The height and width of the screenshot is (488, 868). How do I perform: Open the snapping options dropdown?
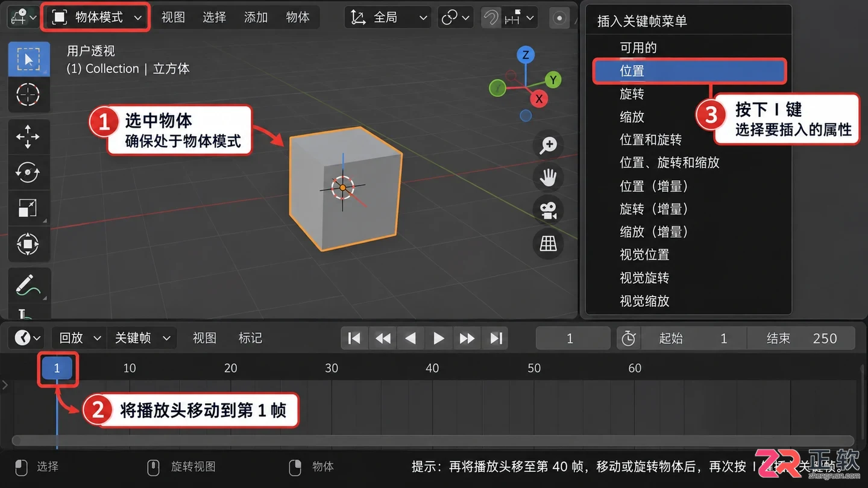point(520,18)
